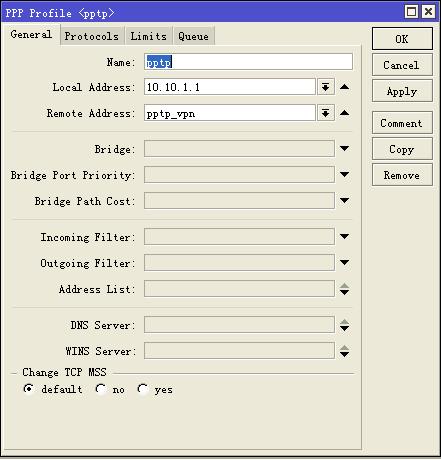Select default for Change TCP MSS
This screenshot has width=441, height=460.
coord(29,389)
